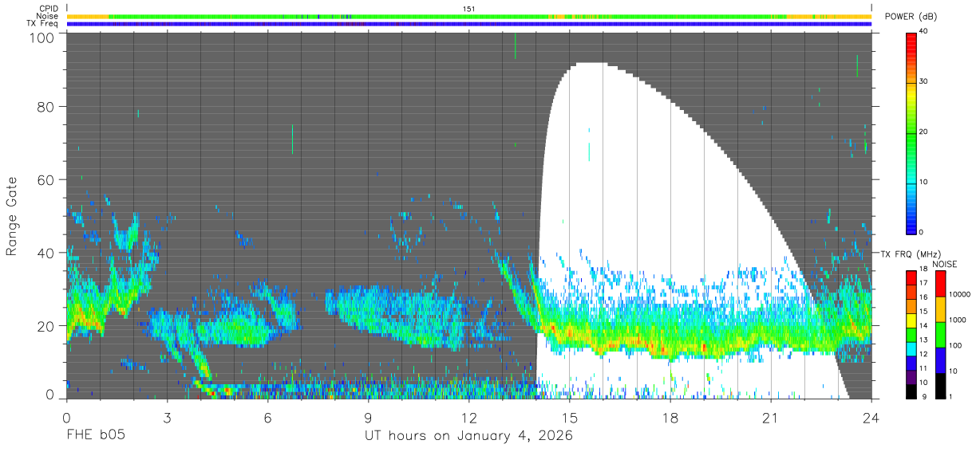Click the noise scale value '10000'
Viewport: 980px width, 452px height.
958,295
